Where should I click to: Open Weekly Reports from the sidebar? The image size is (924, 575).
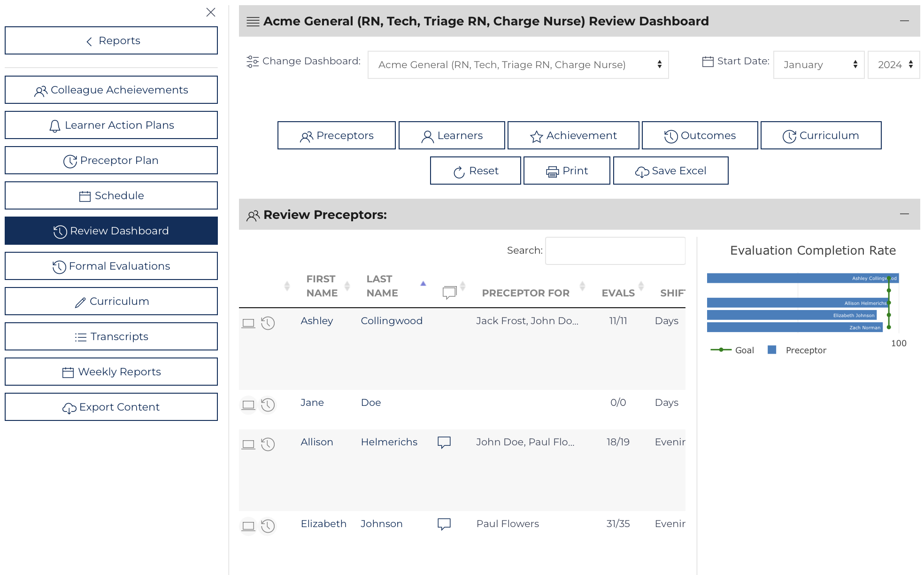tap(111, 372)
